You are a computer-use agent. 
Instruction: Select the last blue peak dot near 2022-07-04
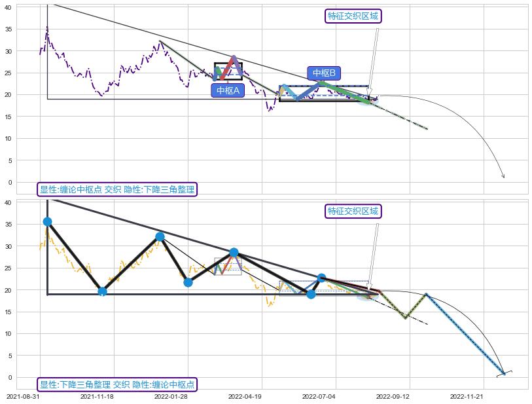pyautogui.click(x=321, y=278)
